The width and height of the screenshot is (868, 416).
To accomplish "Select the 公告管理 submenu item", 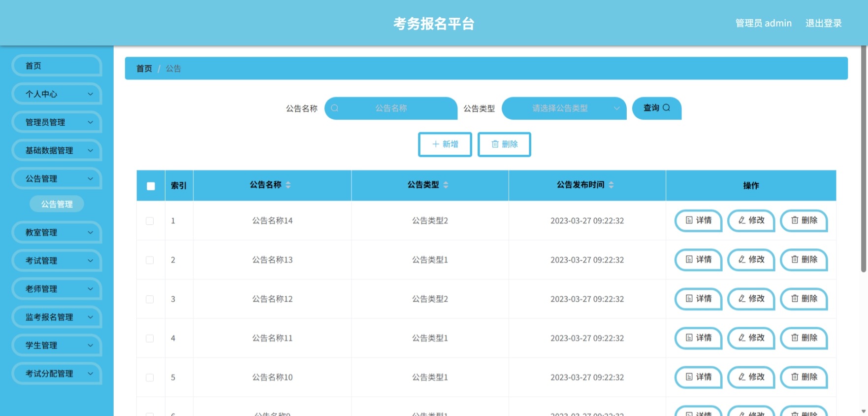I will (x=57, y=204).
